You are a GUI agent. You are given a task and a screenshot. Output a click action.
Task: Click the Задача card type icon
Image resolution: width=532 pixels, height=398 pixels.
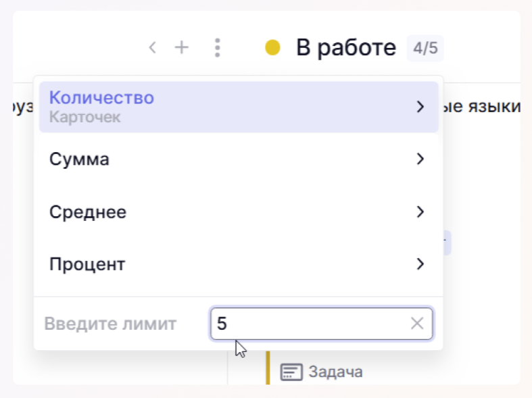tap(291, 372)
